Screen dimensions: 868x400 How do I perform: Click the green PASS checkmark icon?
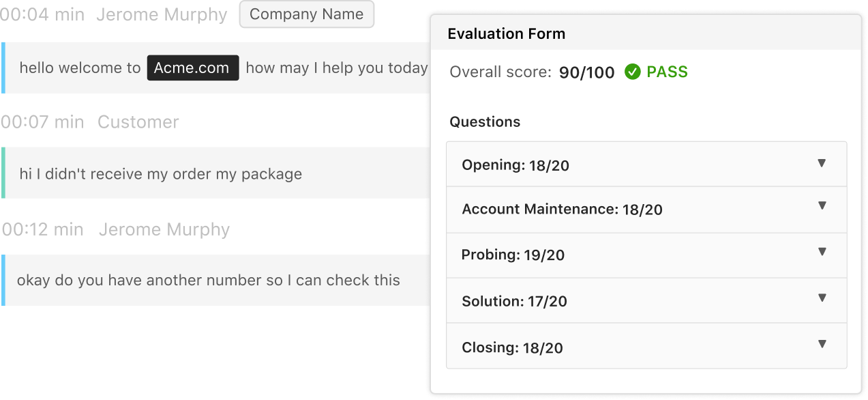click(633, 72)
